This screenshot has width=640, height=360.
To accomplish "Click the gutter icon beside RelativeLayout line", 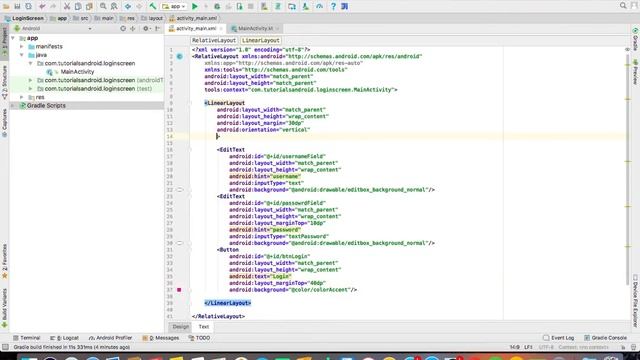I will [180, 56].
